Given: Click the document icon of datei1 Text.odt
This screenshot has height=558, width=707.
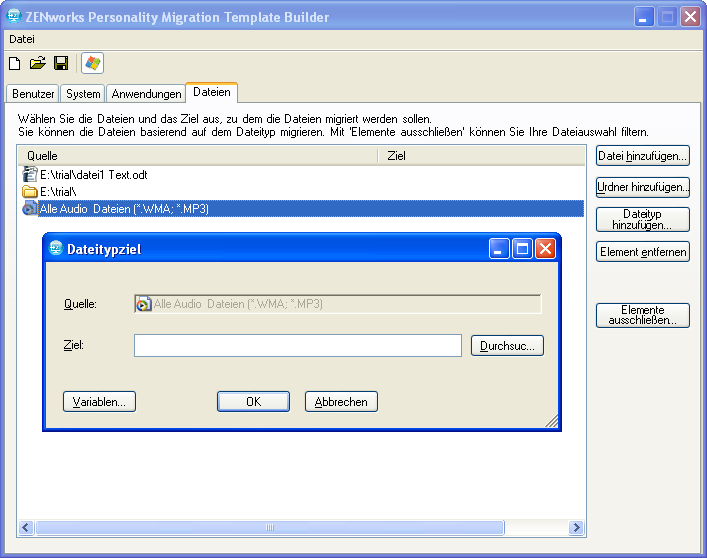Looking at the screenshot, I should (x=30, y=174).
